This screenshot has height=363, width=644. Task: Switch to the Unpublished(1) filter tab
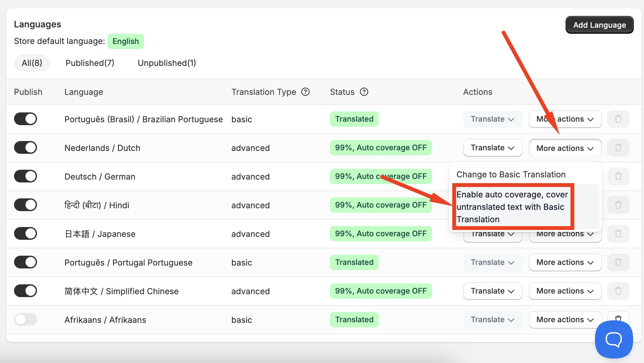(x=167, y=63)
